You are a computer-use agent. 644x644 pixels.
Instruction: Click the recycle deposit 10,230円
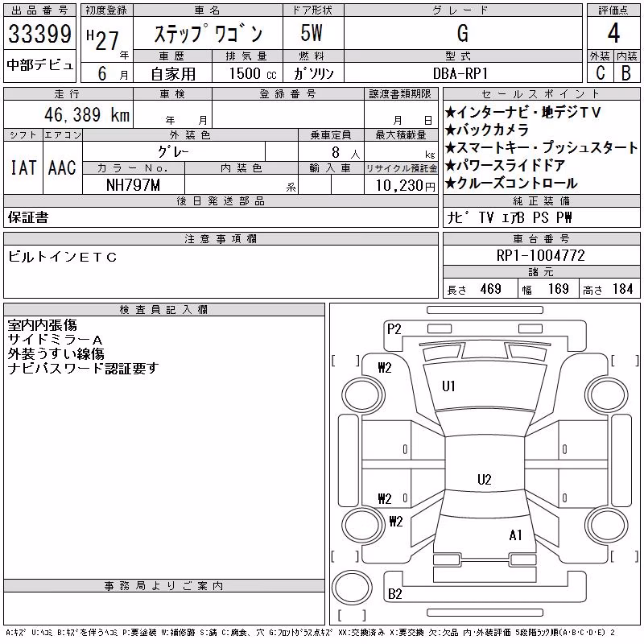(405, 186)
